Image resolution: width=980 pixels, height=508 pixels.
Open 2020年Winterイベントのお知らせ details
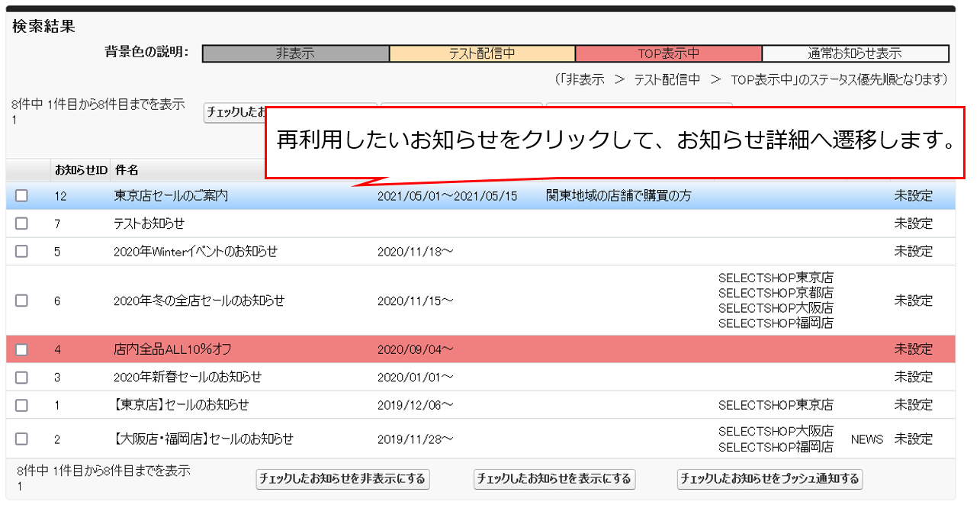click(195, 251)
